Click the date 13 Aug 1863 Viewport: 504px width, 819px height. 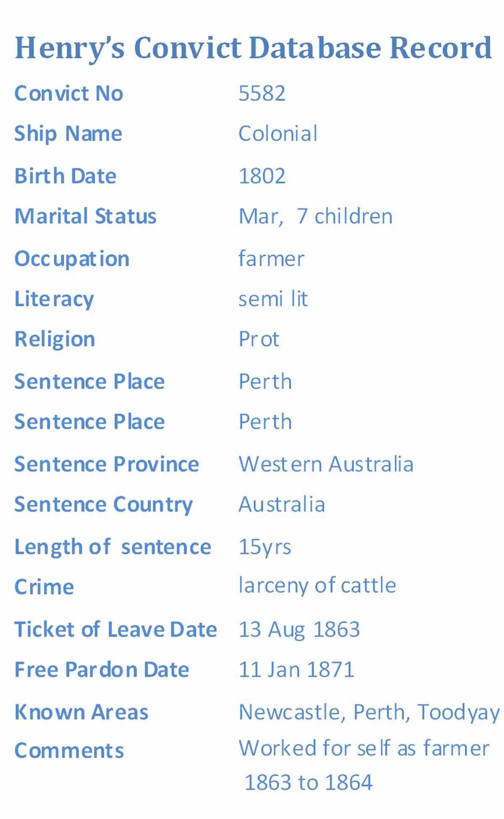click(x=299, y=630)
